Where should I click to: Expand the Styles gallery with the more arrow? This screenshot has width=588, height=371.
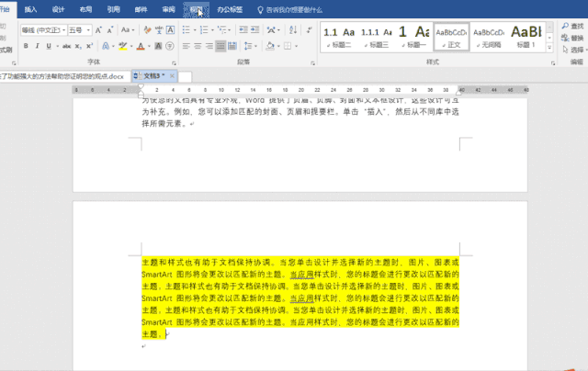coord(549,48)
